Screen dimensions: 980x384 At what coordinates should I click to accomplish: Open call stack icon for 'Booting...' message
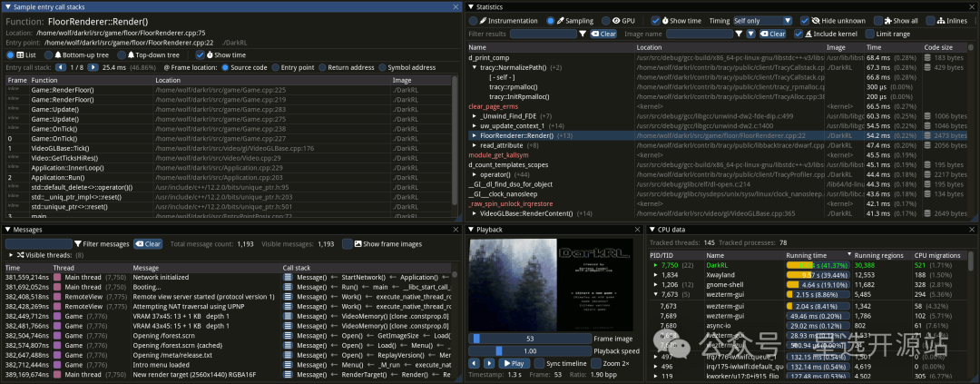[288, 287]
